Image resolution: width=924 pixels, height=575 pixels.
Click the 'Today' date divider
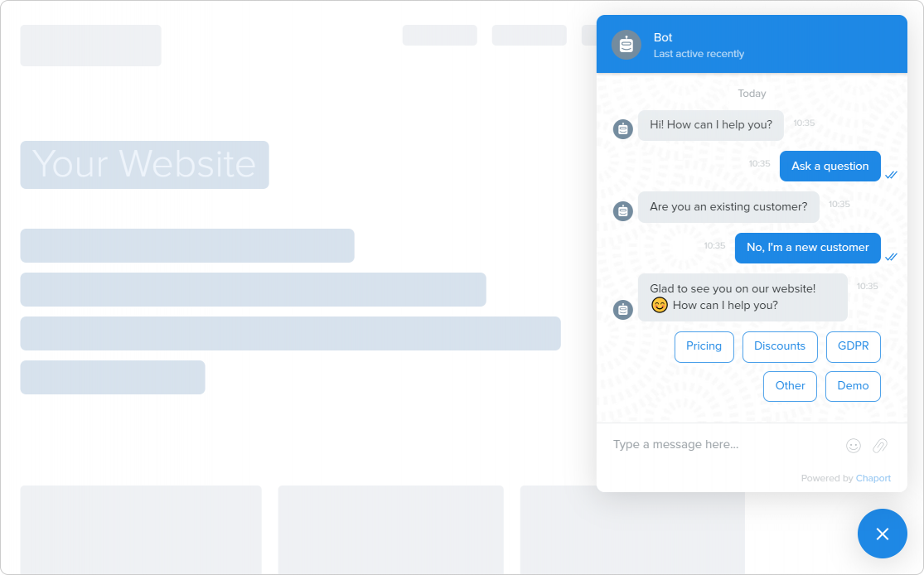[x=752, y=94]
